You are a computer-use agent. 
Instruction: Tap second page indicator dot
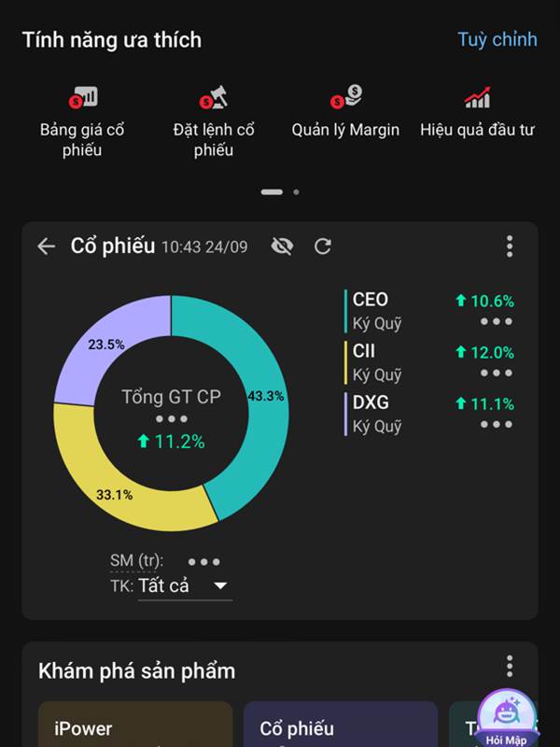point(296,191)
